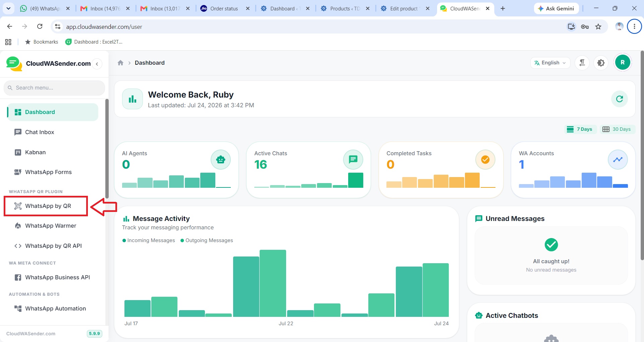This screenshot has height=342, width=644.
Task: Click the Active Chats value 16
Action: coord(261,165)
